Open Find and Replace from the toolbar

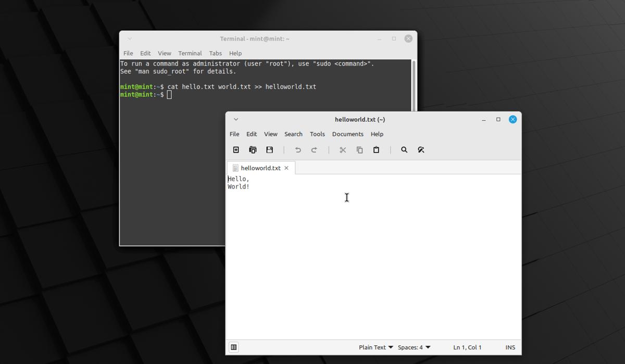pos(421,149)
